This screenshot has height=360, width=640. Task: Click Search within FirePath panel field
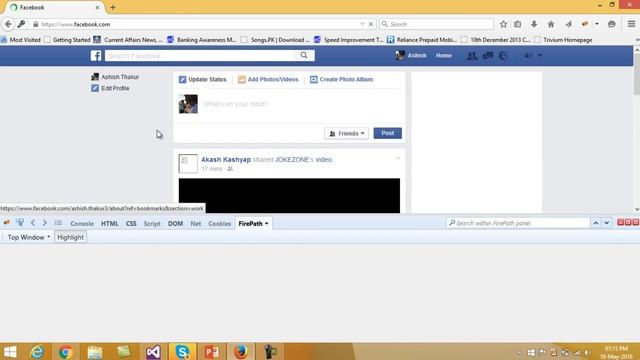coord(518,223)
